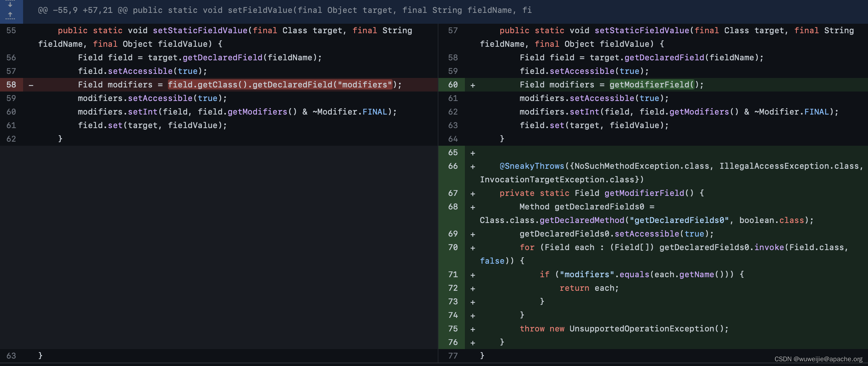Viewport: 868px width, 366px height.
Task: Select right-side line number 66
Action: pyautogui.click(x=453, y=166)
